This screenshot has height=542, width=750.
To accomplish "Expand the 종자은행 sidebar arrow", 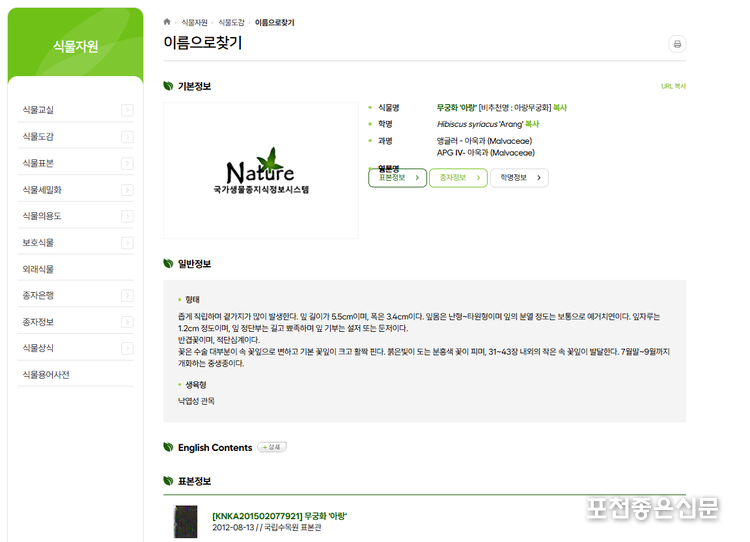I will pos(127,295).
